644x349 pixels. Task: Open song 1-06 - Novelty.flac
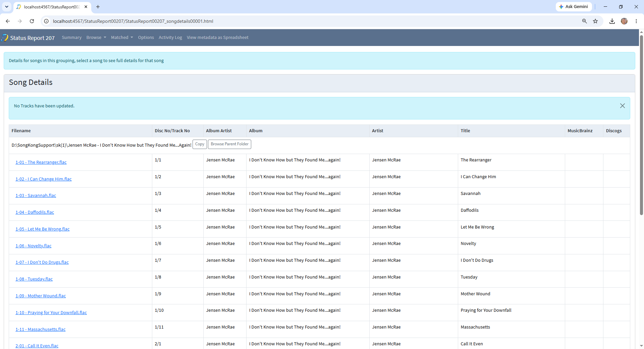tap(34, 246)
